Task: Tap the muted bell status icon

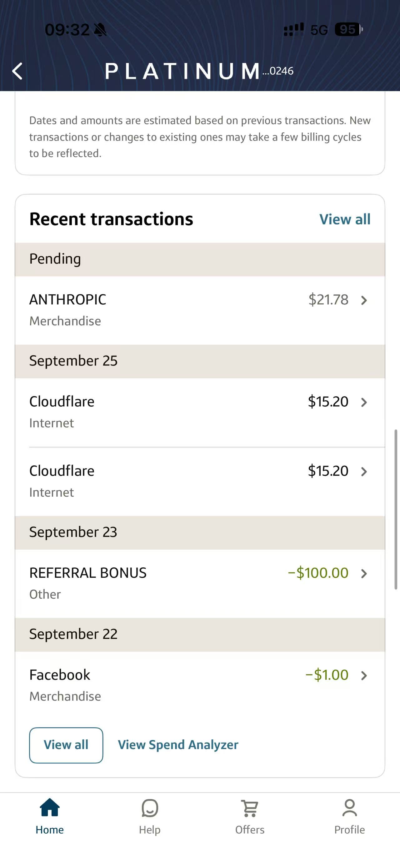Action: 100,30
